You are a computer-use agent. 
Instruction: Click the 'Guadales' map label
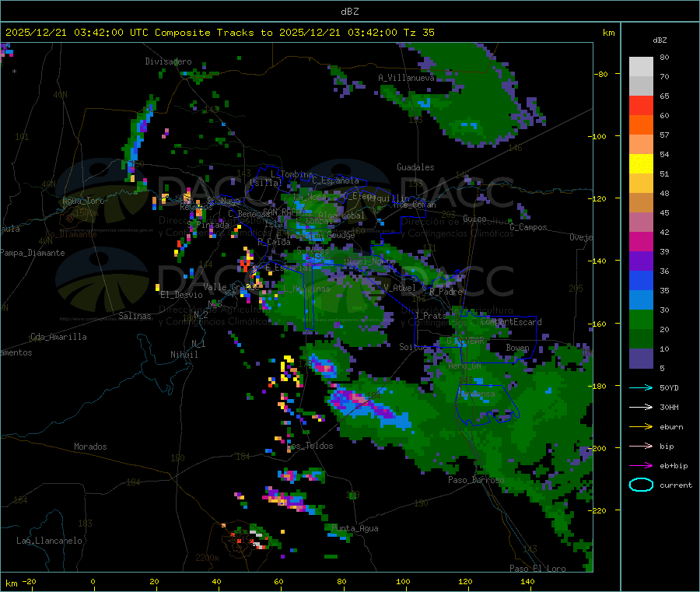[415, 167]
